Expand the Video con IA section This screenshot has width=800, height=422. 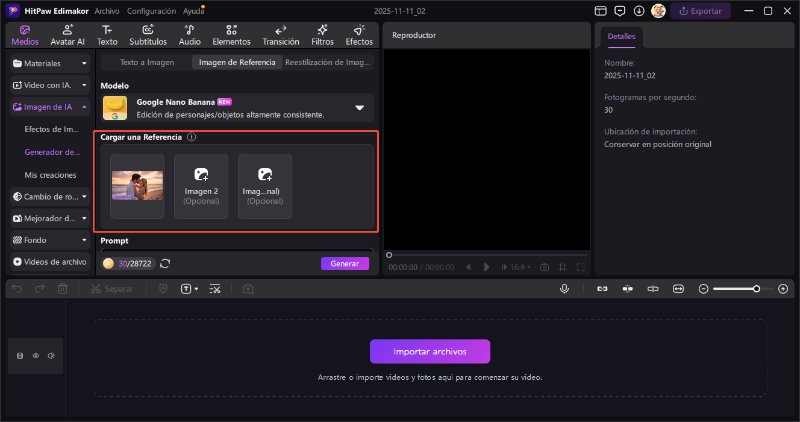coord(50,85)
